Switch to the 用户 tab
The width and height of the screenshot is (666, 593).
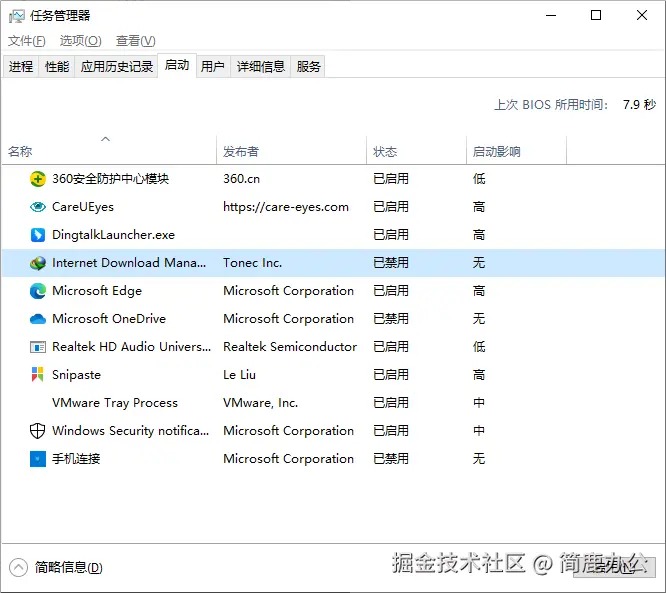[213, 67]
